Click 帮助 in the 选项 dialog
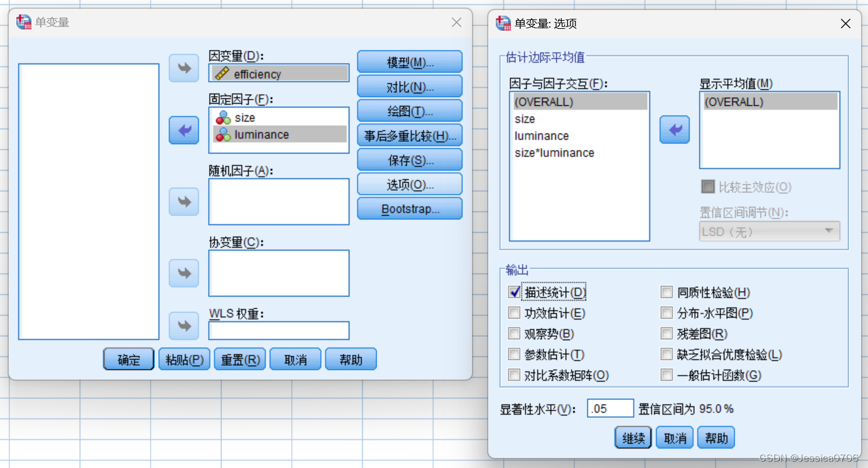 pyautogui.click(x=716, y=438)
